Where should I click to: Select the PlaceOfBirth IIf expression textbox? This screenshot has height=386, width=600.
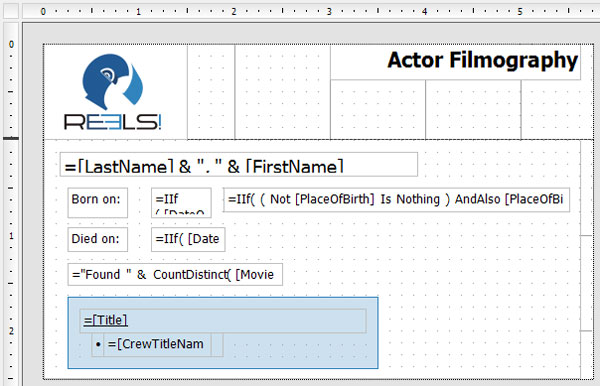tap(396, 199)
